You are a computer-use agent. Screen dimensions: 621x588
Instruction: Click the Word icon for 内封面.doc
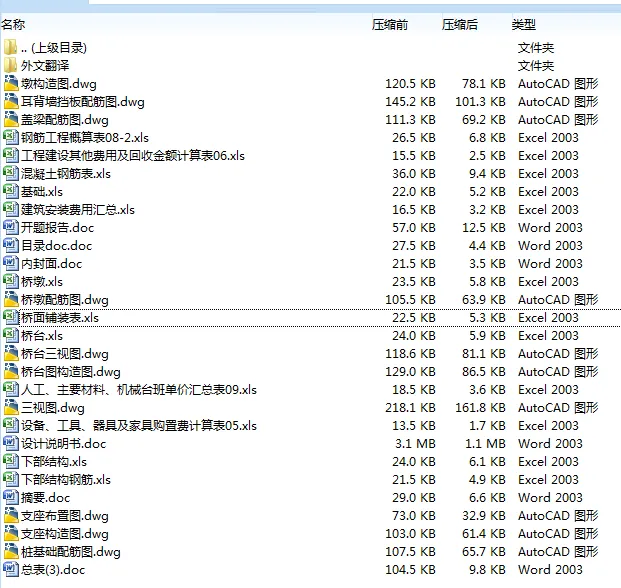click(11, 263)
